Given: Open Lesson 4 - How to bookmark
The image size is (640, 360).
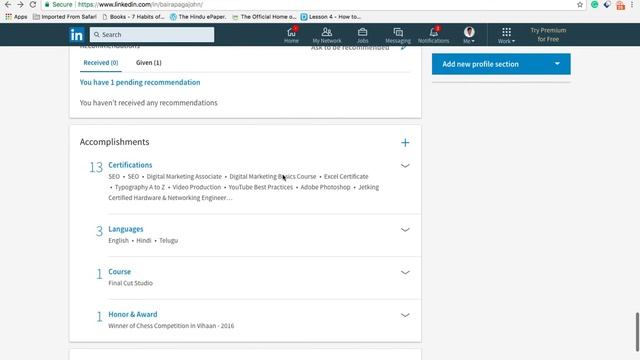Looking at the screenshot, I should pyautogui.click(x=331, y=17).
